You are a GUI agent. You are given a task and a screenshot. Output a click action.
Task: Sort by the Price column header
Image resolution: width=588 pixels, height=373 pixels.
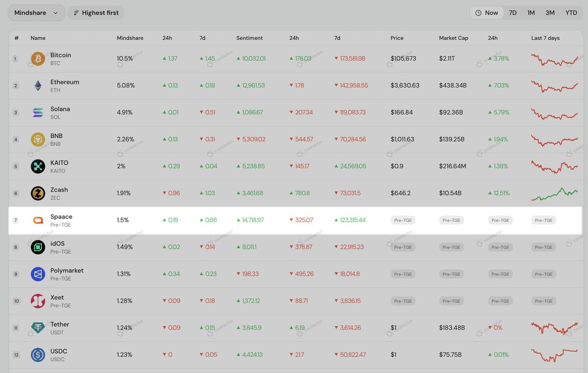pyautogui.click(x=397, y=38)
